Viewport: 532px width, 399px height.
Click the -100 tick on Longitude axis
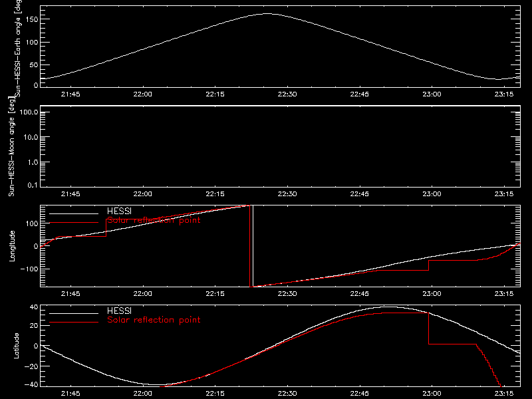coord(30,269)
